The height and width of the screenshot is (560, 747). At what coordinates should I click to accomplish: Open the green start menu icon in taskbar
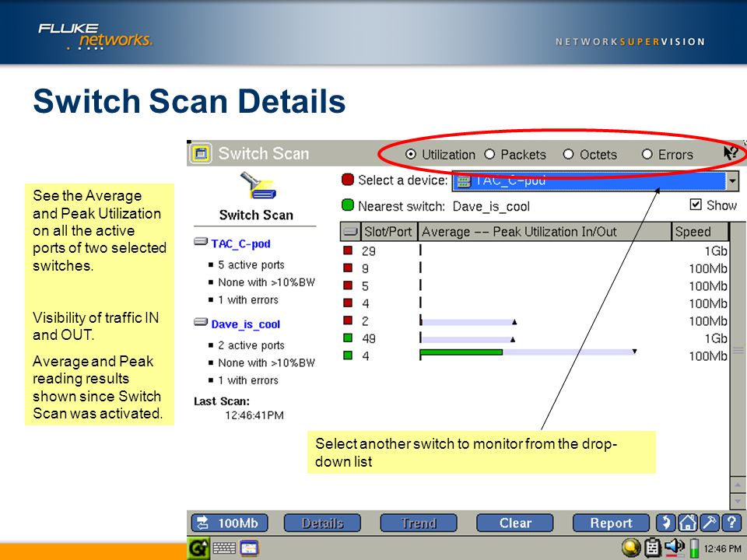pos(198,548)
